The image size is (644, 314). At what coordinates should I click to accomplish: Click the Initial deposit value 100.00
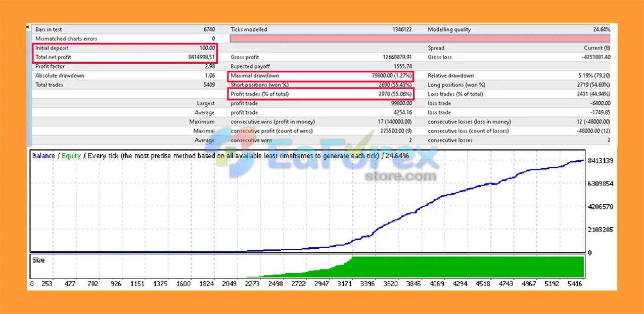point(208,48)
